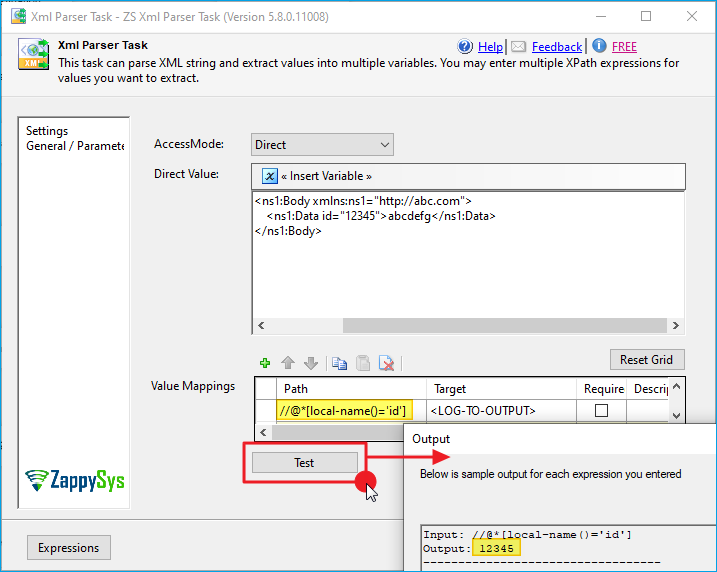Click the Test button
Image resolution: width=717 pixels, height=572 pixels.
click(304, 462)
